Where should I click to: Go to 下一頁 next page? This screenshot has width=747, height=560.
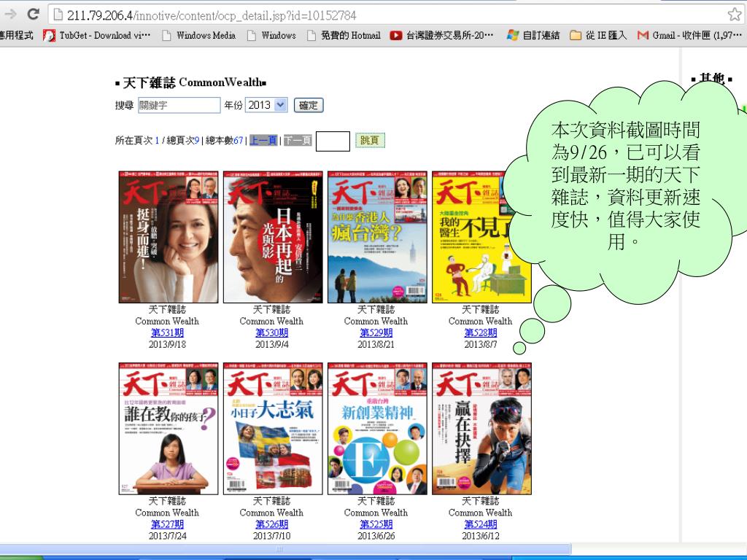tap(298, 141)
